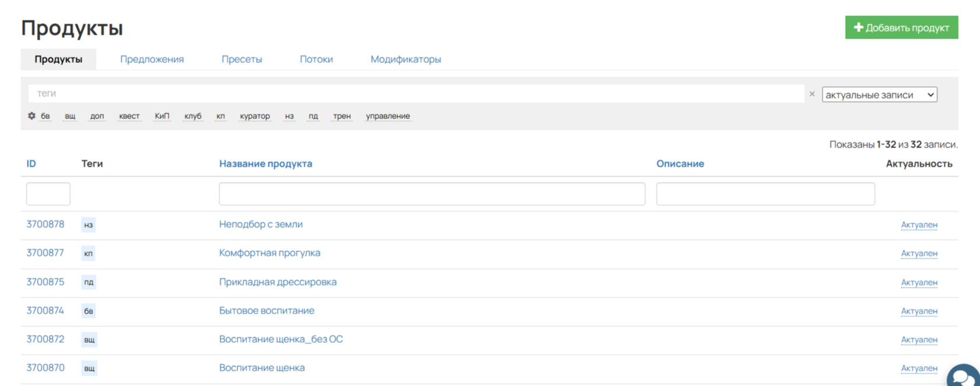Sort by Название продукта header
Viewport: 980px width, 386px height.
pyautogui.click(x=265, y=164)
